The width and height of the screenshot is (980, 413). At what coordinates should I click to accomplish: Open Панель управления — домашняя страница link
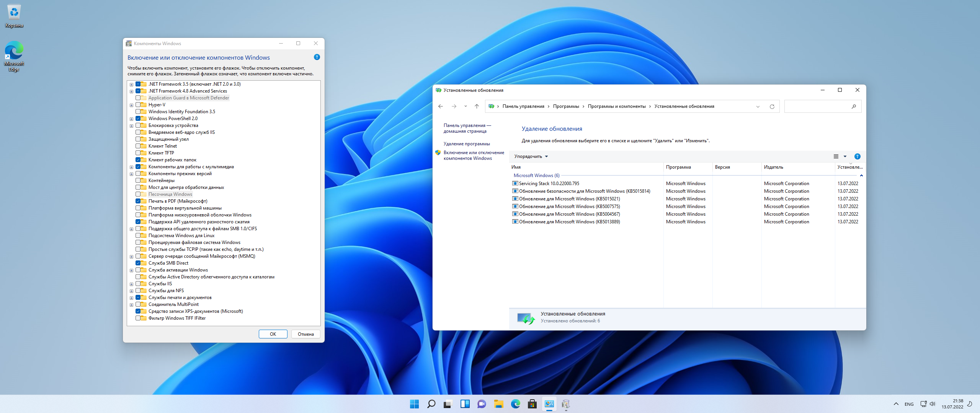[x=467, y=128]
